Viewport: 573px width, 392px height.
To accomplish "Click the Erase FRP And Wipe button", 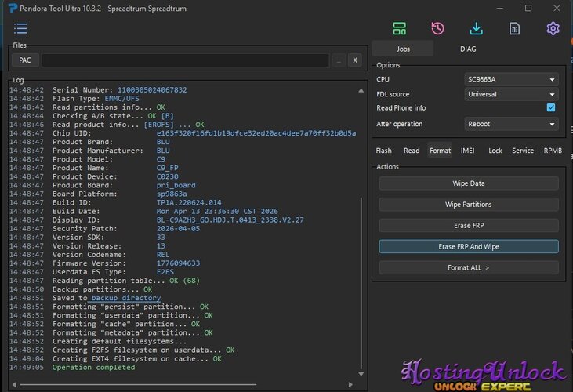I will tap(469, 247).
